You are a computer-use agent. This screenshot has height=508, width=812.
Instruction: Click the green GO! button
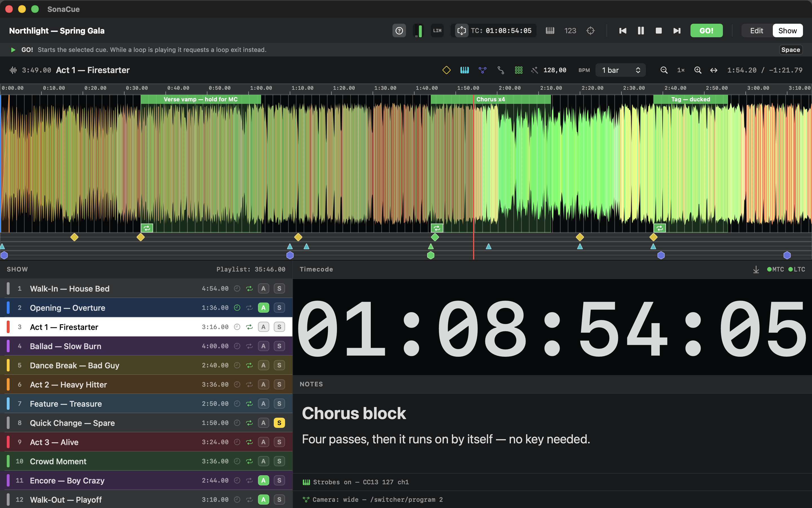[x=706, y=30]
